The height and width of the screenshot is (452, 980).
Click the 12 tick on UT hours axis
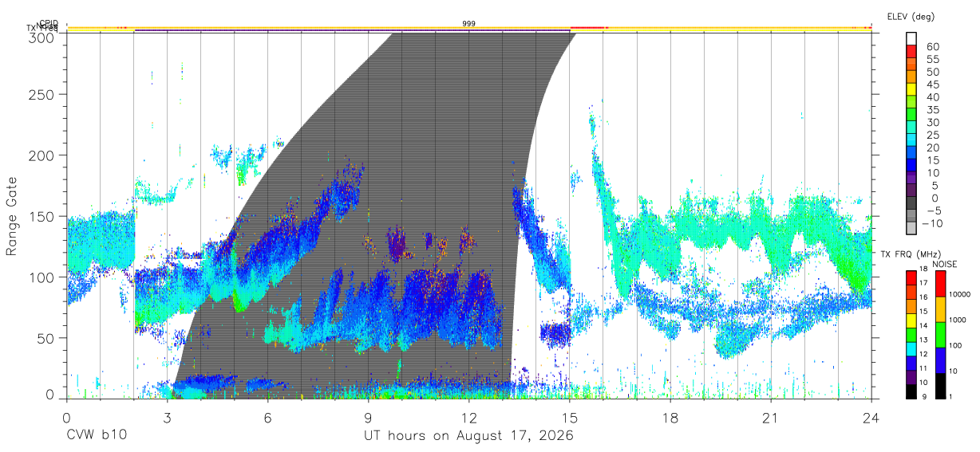pos(469,419)
